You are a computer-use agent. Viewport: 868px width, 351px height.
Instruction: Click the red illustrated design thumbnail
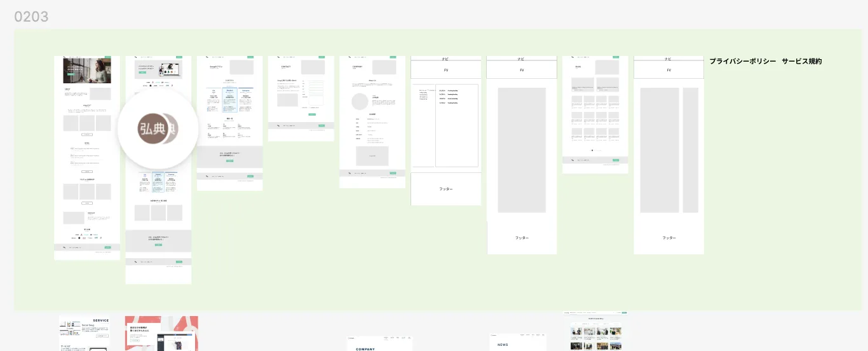pos(161,333)
